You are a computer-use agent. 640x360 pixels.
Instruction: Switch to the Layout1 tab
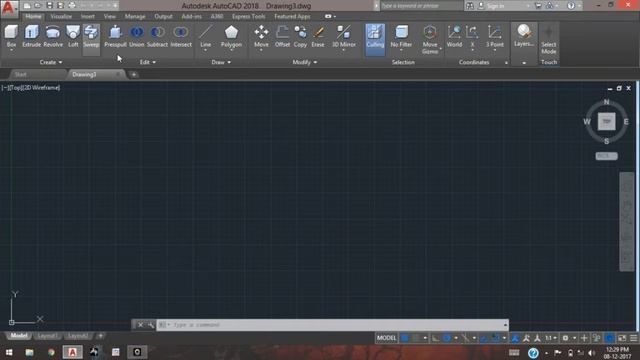[x=47, y=336]
